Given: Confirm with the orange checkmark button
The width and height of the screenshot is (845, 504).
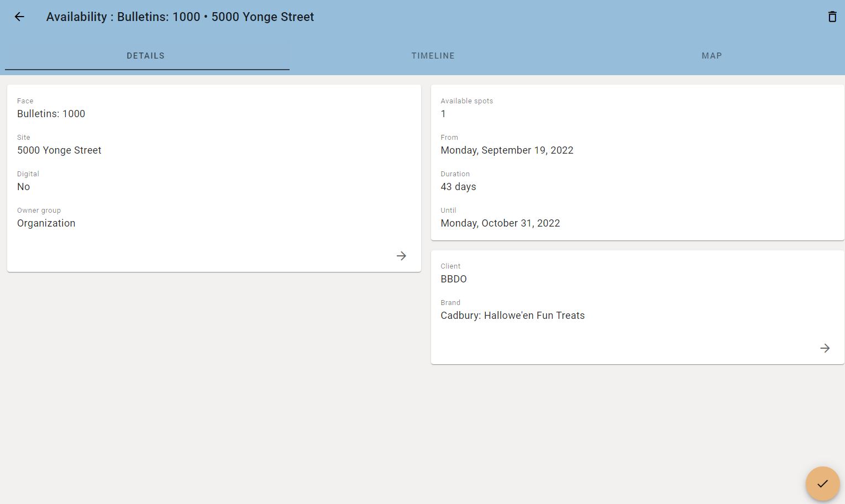Looking at the screenshot, I should point(822,484).
